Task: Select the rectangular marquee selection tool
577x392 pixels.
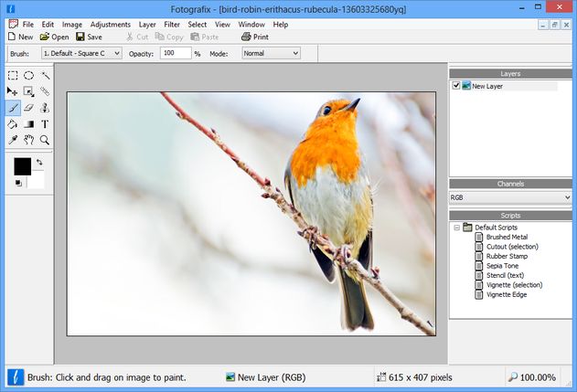Action: [13, 76]
